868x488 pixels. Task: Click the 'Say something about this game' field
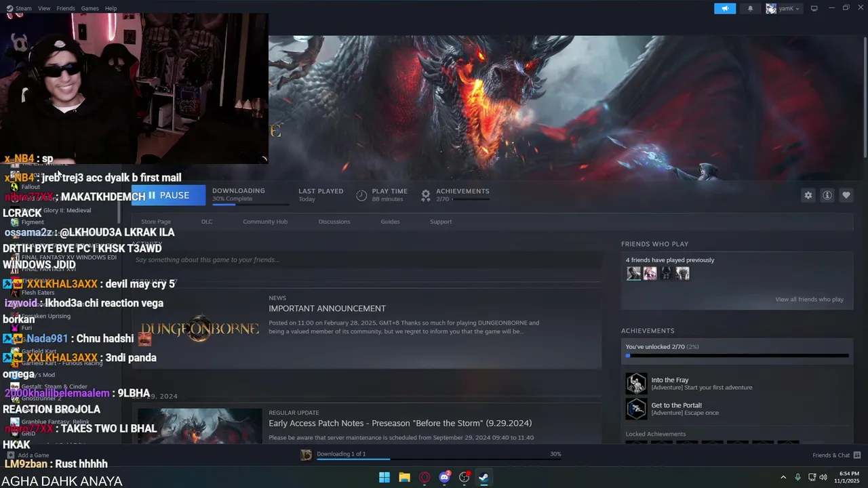tap(366, 260)
